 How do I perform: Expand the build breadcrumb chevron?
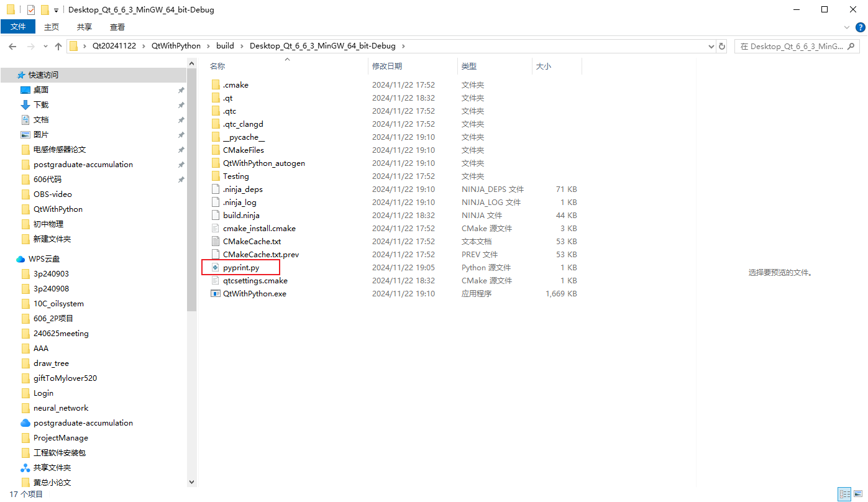click(x=242, y=46)
